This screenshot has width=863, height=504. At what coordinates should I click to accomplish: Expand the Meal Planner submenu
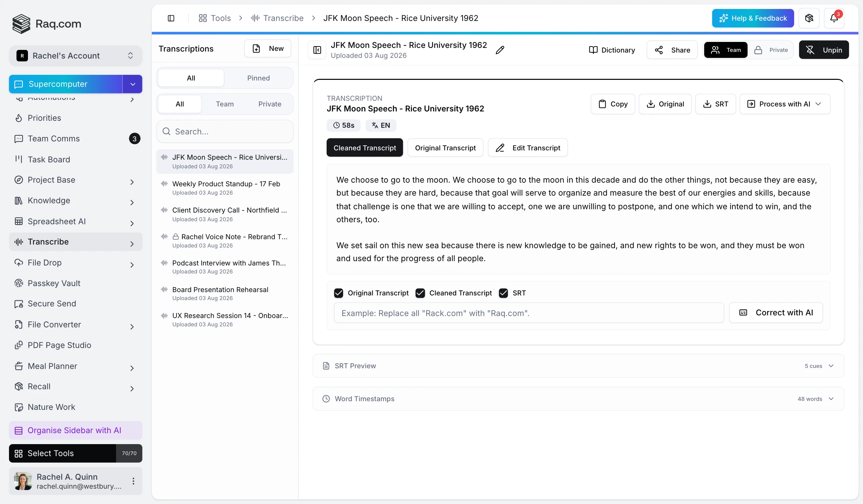pyautogui.click(x=132, y=368)
